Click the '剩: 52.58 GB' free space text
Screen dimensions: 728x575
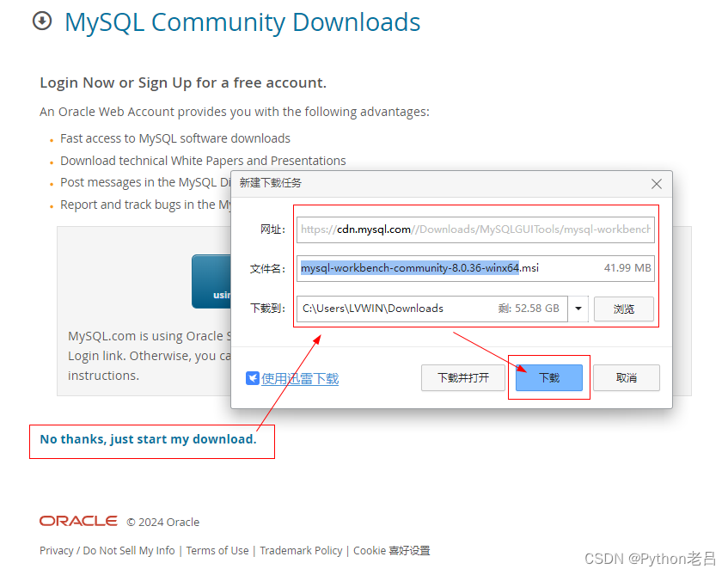tap(529, 309)
